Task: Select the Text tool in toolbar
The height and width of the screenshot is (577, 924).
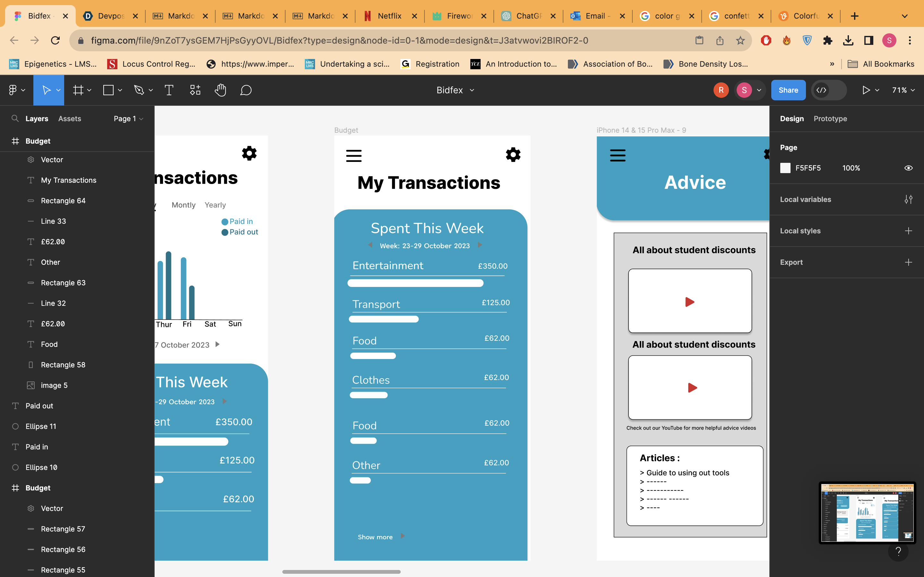Action: [169, 90]
